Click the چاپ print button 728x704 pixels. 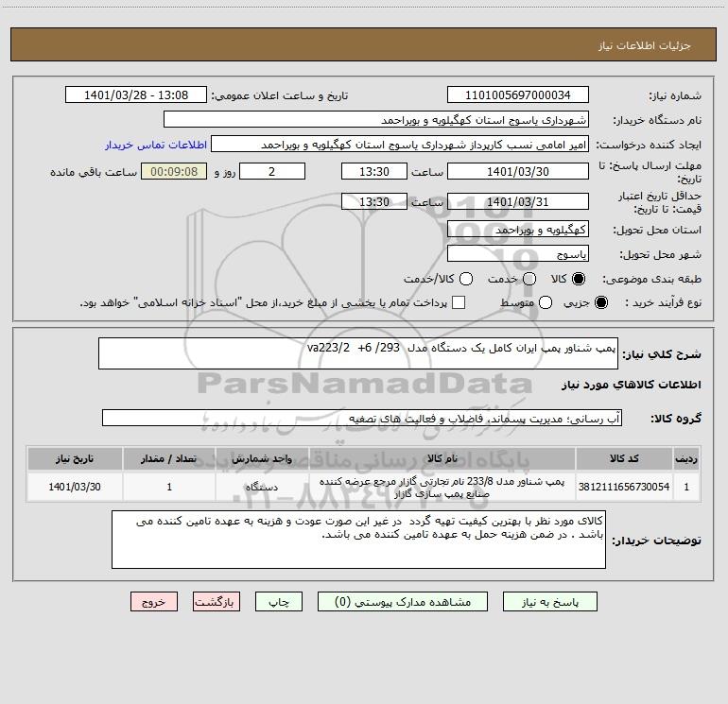pos(279,601)
